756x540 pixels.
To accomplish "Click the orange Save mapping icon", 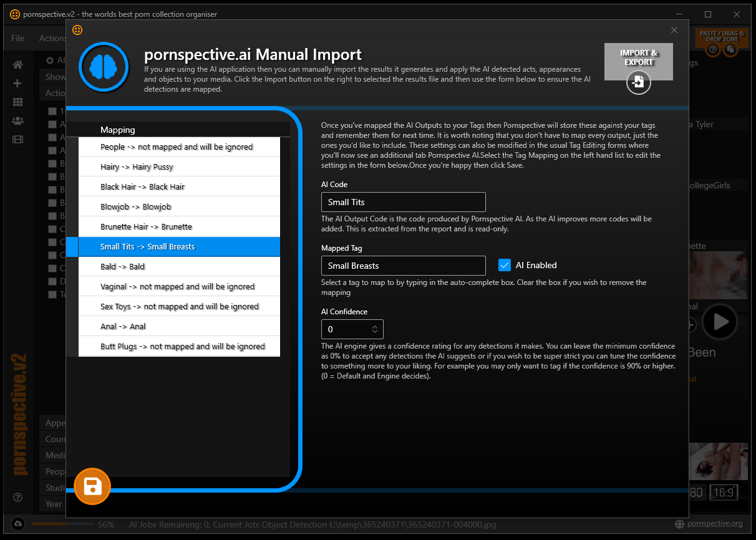I will pos(92,486).
